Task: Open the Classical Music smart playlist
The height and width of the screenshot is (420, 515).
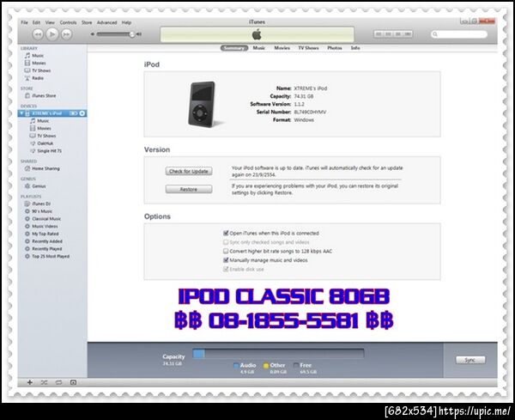Action: pos(43,219)
